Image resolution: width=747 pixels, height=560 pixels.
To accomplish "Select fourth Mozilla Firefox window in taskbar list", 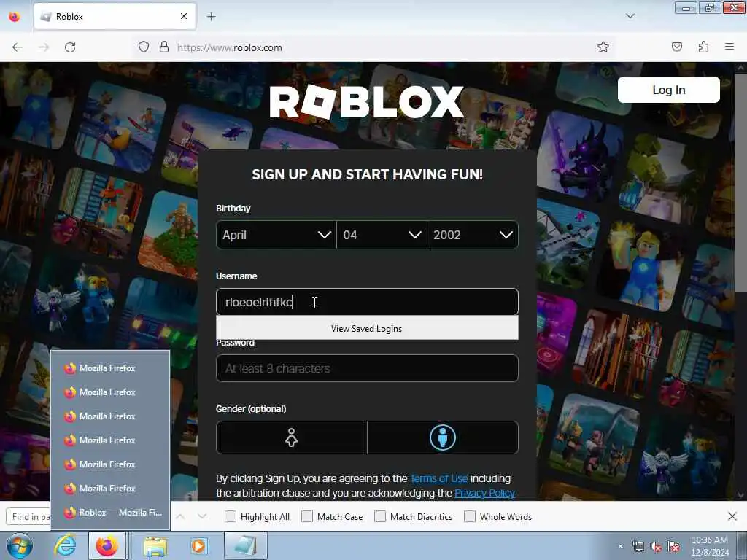I will 110,440.
